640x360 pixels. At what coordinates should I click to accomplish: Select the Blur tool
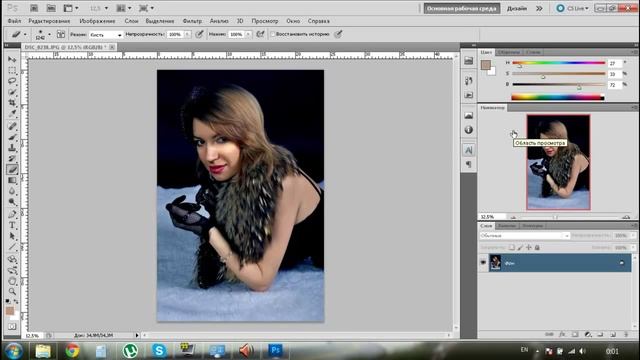tap(12, 191)
